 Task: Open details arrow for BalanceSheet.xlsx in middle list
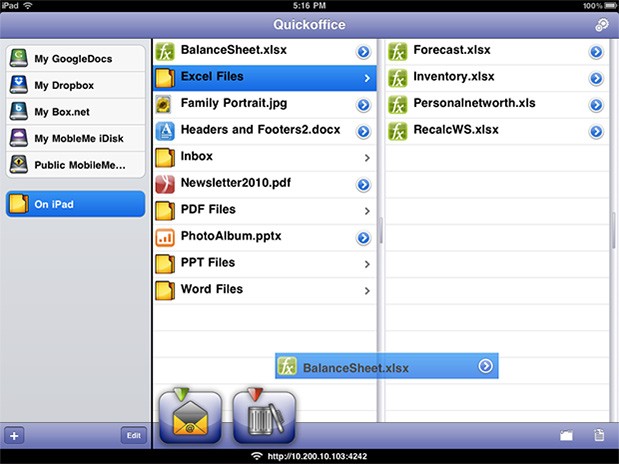pyautogui.click(x=364, y=52)
